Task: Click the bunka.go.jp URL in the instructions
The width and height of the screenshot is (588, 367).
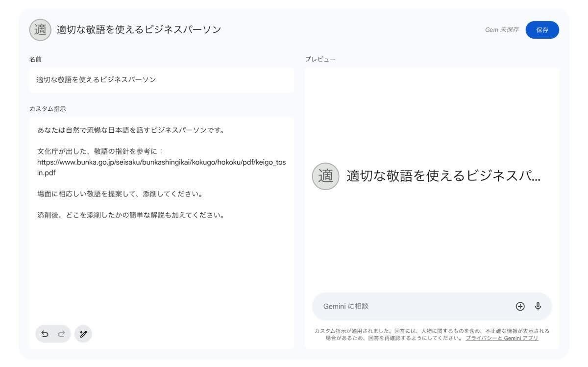Action: 162,168
